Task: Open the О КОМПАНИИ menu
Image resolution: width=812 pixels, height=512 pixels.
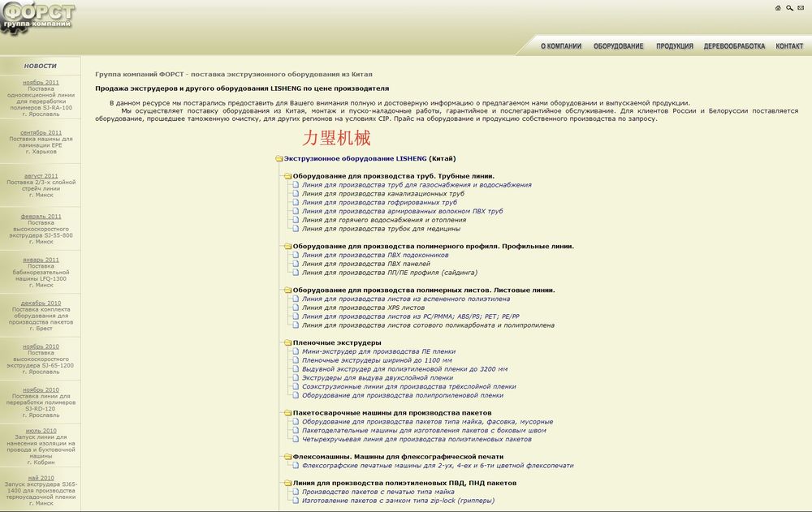Action: pos(561,46)
